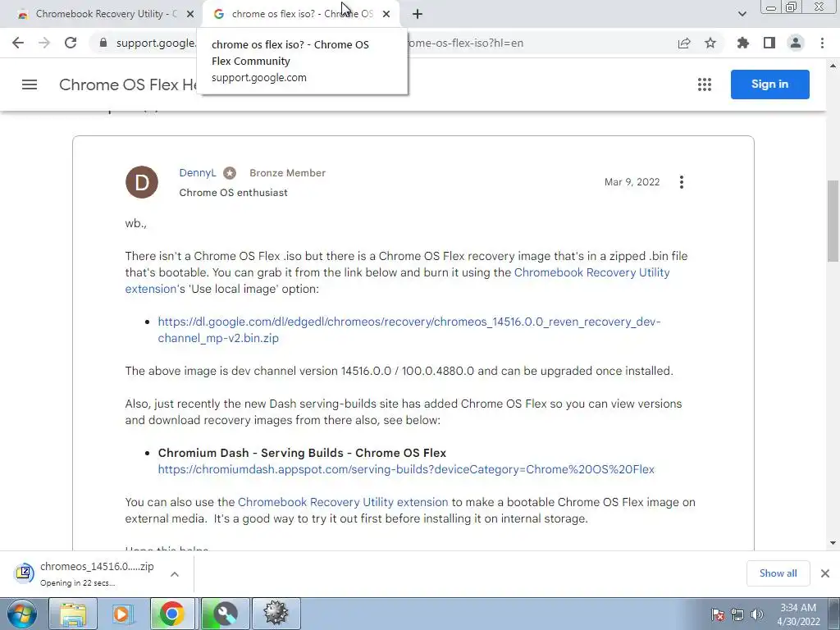840x630 pixels.
Task: Open the volume speaker tray icon
Action: (757, 614)
